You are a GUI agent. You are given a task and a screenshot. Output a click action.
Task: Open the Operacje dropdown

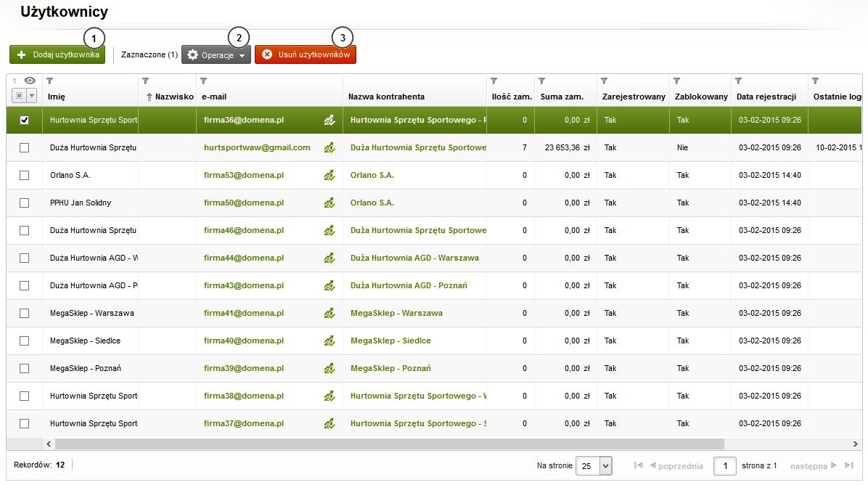(x=216, y=55)
